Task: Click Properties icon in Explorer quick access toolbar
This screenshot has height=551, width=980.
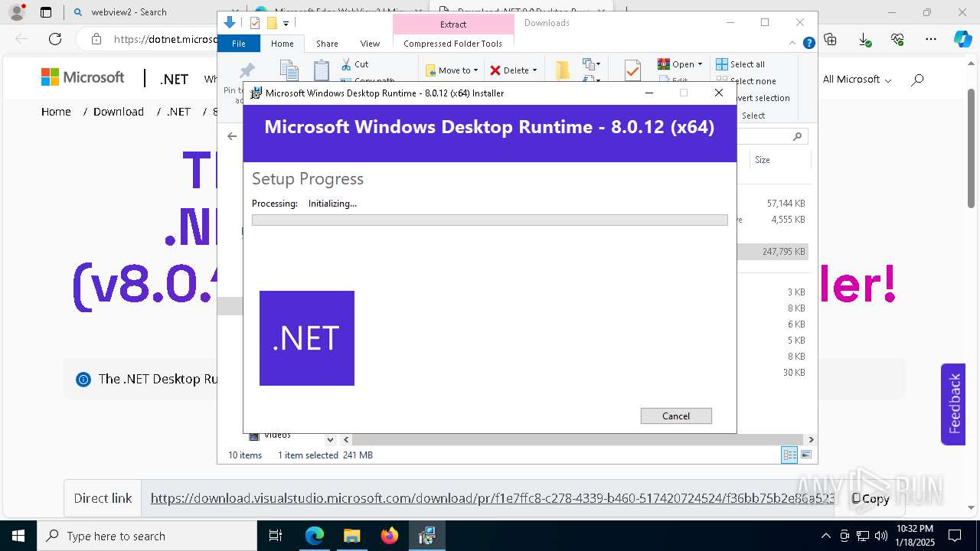Action: point(255,23)
